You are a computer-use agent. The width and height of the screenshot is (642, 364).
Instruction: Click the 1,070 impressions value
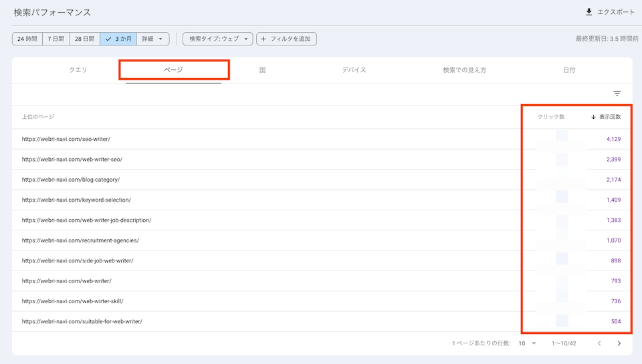tap(613, 240)
